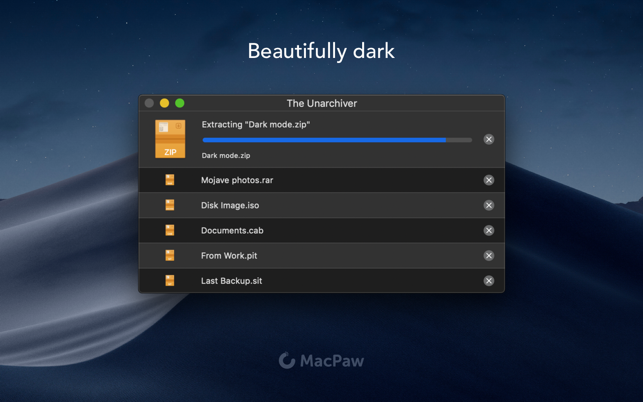Remove Last Backup.sit from the queue

pyautogui.click(x=489, y=281)
